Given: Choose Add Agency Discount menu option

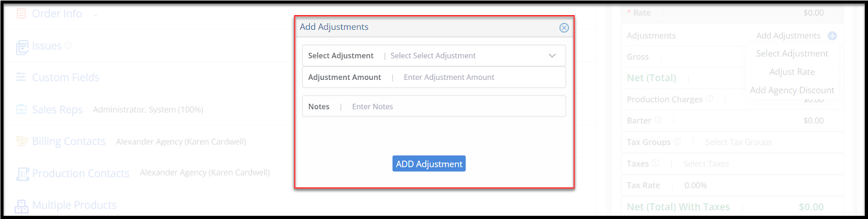Looking at the screenshot, I should point(792,90).
